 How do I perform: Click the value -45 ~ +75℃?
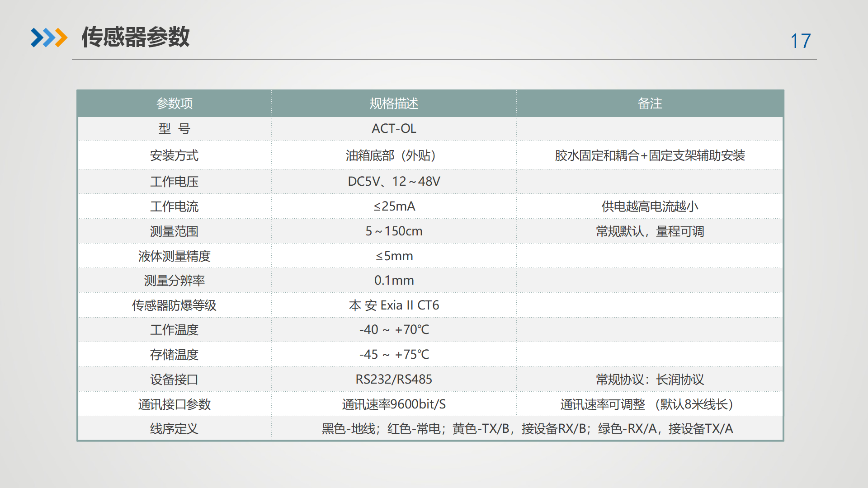(x=394, y=355)
